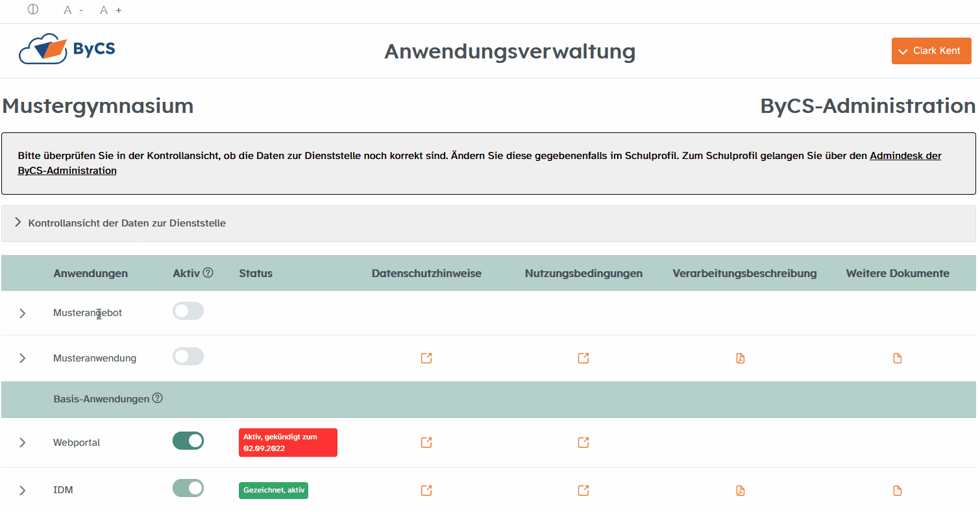Click the Weitere Dokumente column header
The width and height of the screenshot is (980, 512).
coord(898,273)
